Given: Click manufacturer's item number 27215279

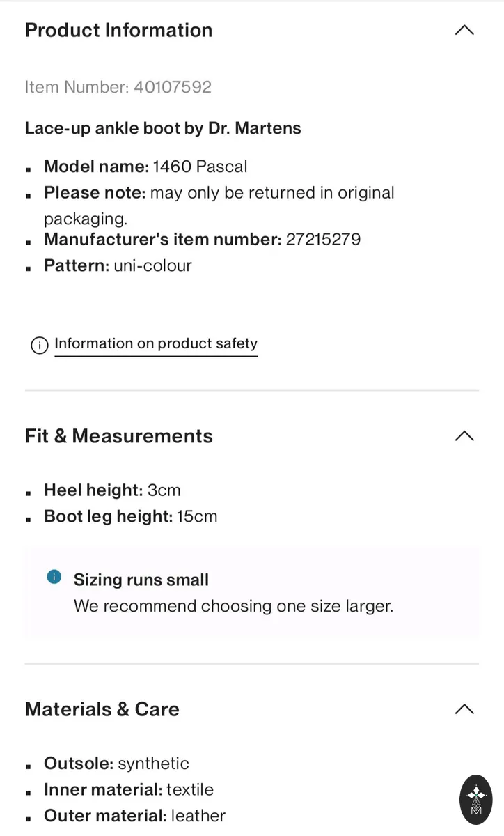Looking at the screenshot, I should [203, 240].
